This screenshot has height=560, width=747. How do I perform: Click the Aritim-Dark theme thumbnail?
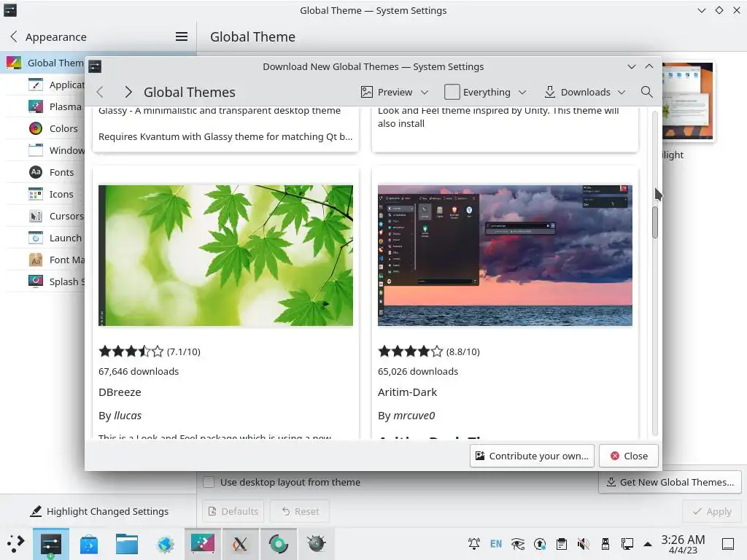[505, 256]
